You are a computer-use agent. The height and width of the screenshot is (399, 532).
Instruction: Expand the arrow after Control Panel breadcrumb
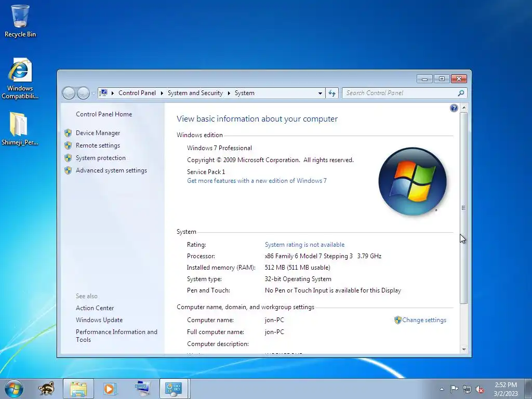pyautogui.click(x=162, y=93)
